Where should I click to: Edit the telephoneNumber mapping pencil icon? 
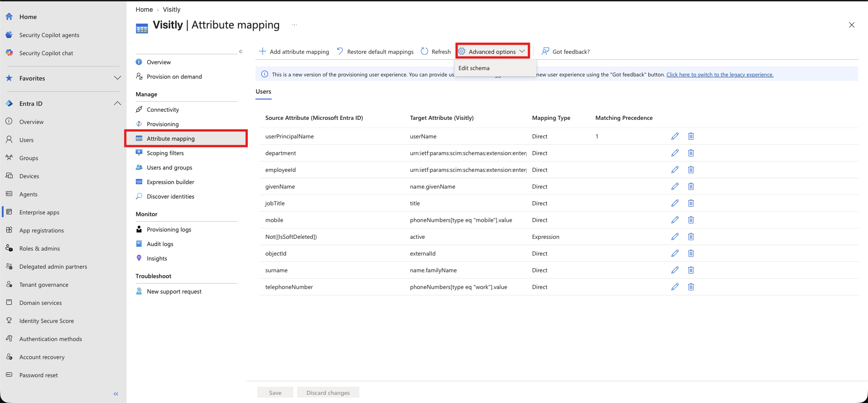tap(675, 287)
